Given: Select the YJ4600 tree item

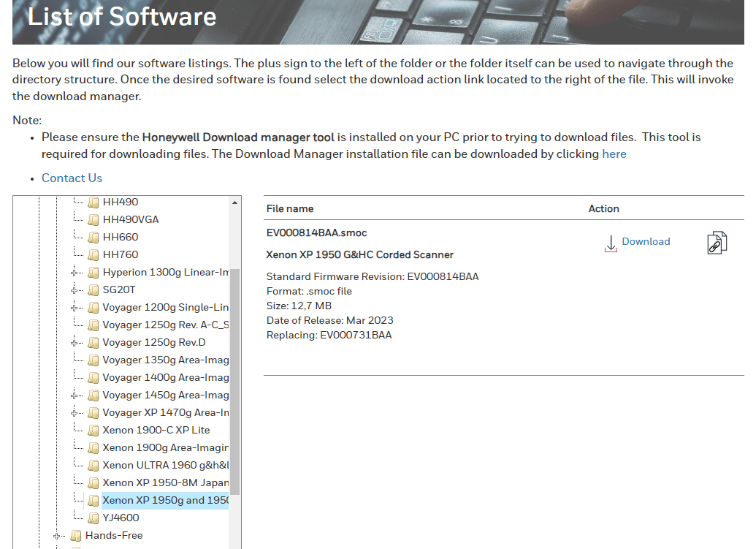Looking at the screenshot, I should pyautogui.click(x=121, y=518).
